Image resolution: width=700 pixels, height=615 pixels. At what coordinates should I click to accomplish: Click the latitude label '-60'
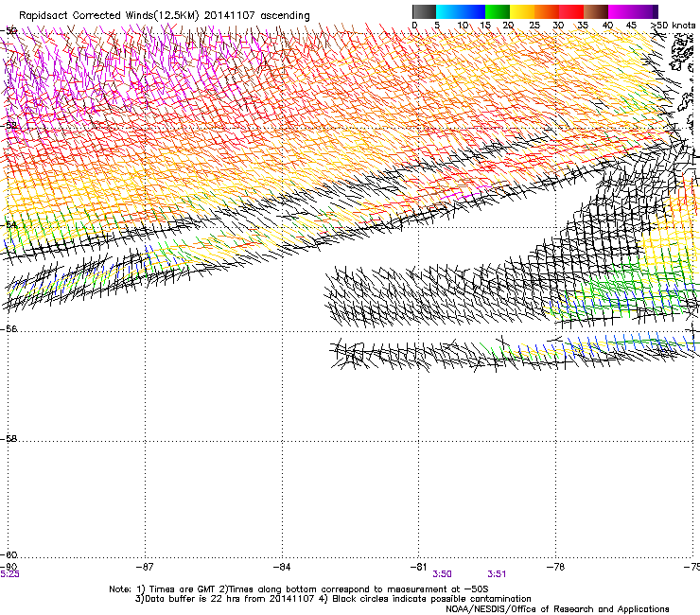9,555
